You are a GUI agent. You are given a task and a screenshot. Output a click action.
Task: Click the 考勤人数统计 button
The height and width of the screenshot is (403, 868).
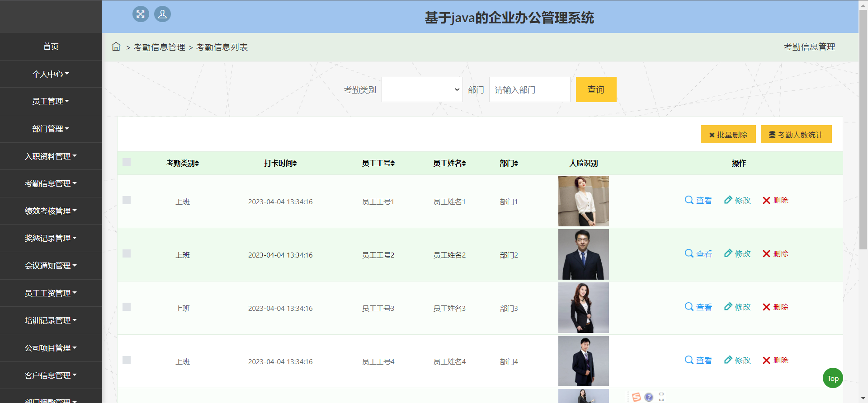tap(796, 134)
